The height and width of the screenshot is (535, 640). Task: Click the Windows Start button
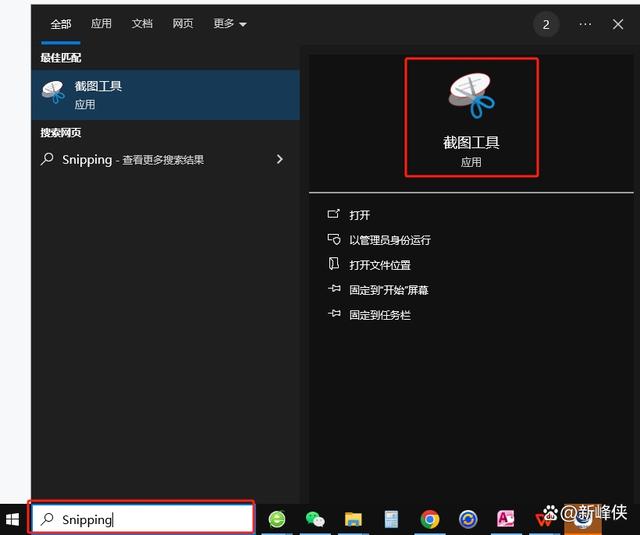(x=13, y=519)
